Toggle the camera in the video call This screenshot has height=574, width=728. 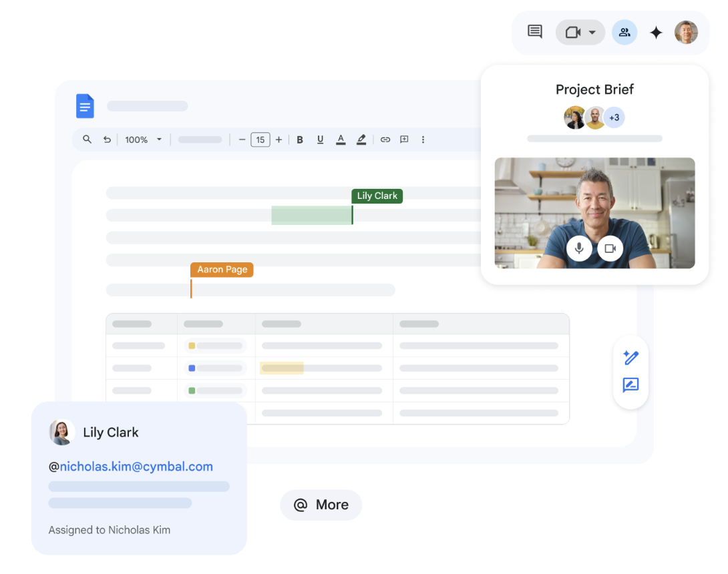click(610, 248)
